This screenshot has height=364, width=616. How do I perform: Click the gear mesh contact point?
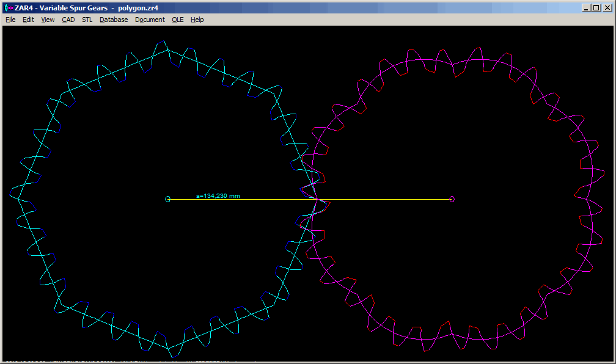[x=316, y=199]
